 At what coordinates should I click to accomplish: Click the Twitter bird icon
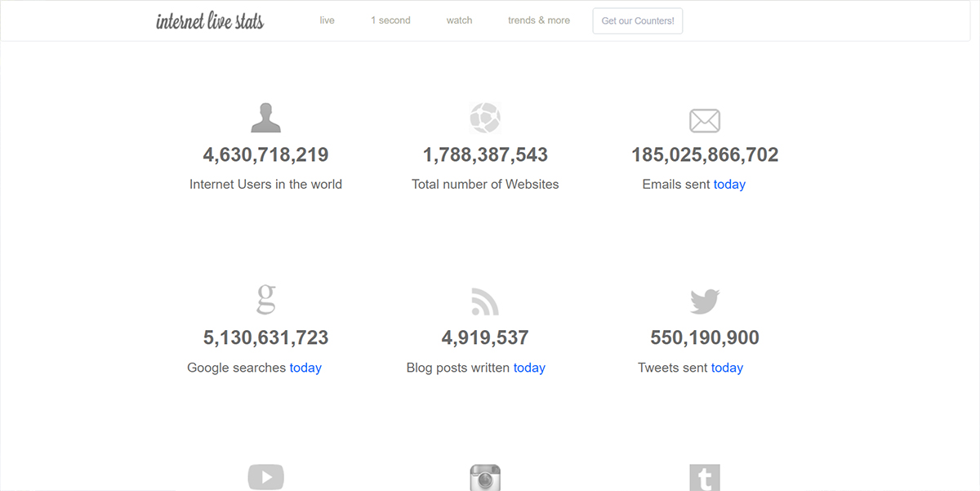pos(705,301)
